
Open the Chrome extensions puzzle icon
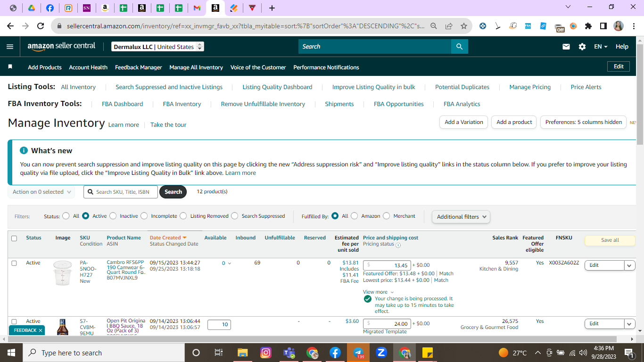588,26
